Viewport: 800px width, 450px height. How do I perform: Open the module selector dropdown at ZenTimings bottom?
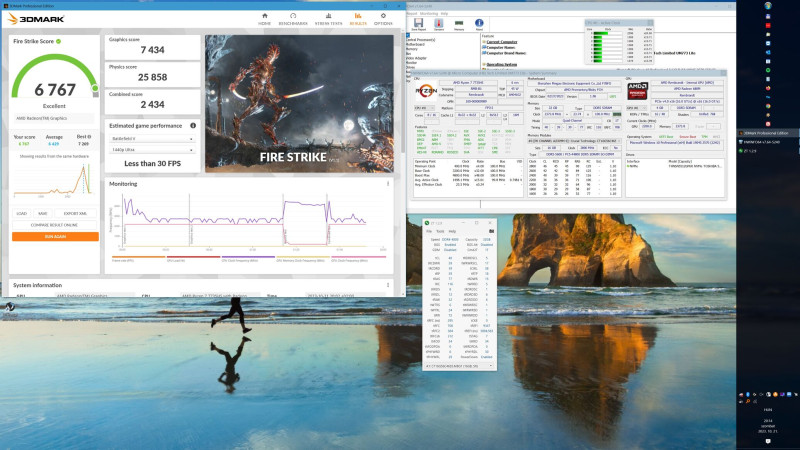[460, 366]
